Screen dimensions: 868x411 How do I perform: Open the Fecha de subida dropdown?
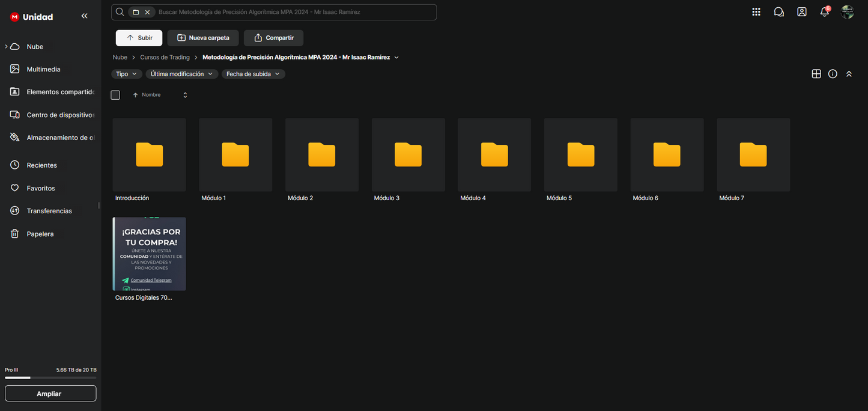(x=253, y=74)
